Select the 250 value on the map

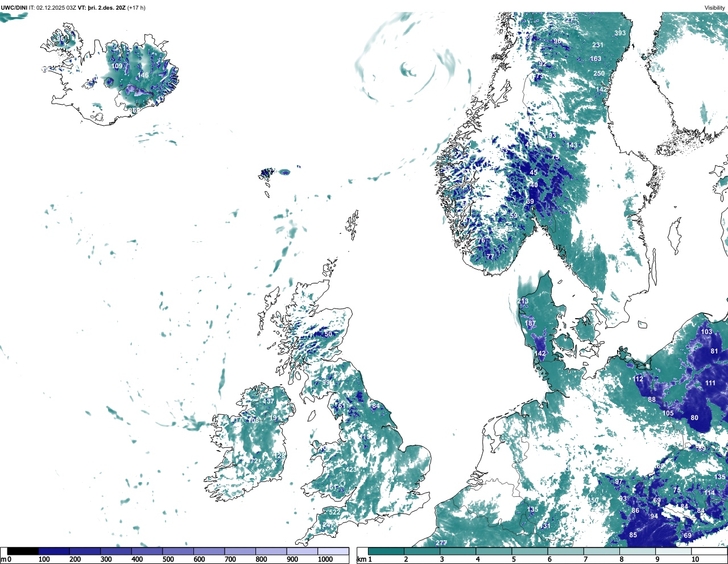[x=599, y=73]
